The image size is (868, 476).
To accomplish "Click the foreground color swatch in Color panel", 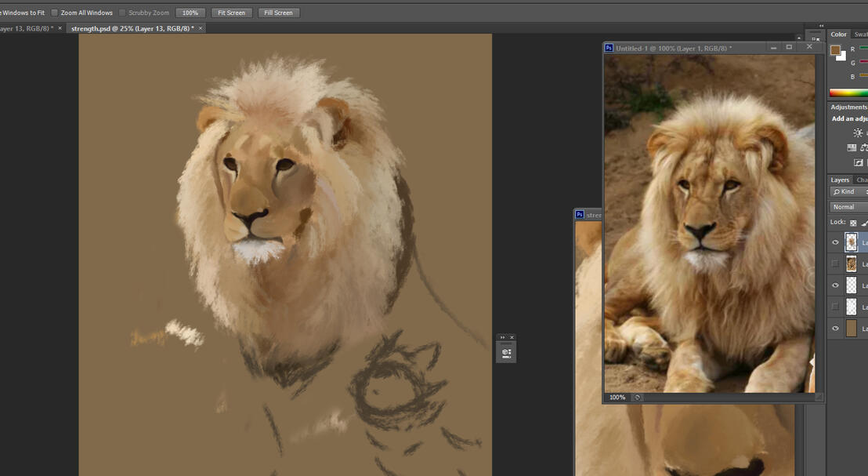I will pyautogui.click(x=835, y=50).
